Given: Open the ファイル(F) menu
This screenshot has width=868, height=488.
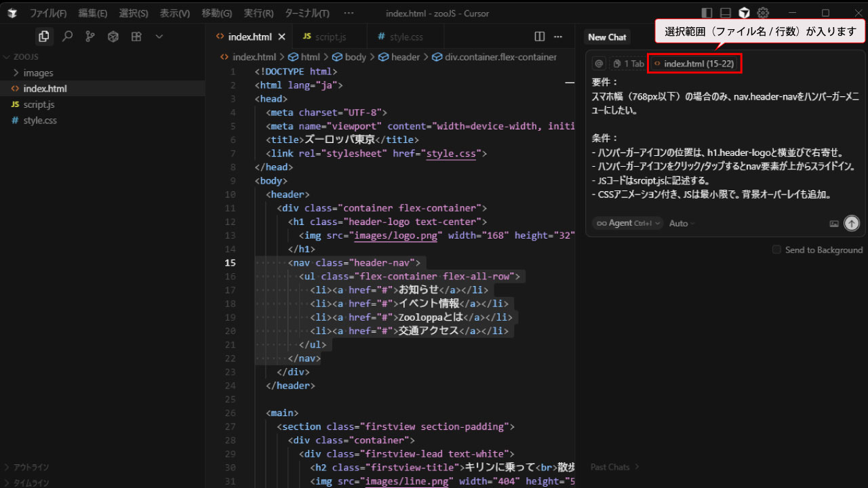Looking at the screenshot, I should [x=48, y=13].
